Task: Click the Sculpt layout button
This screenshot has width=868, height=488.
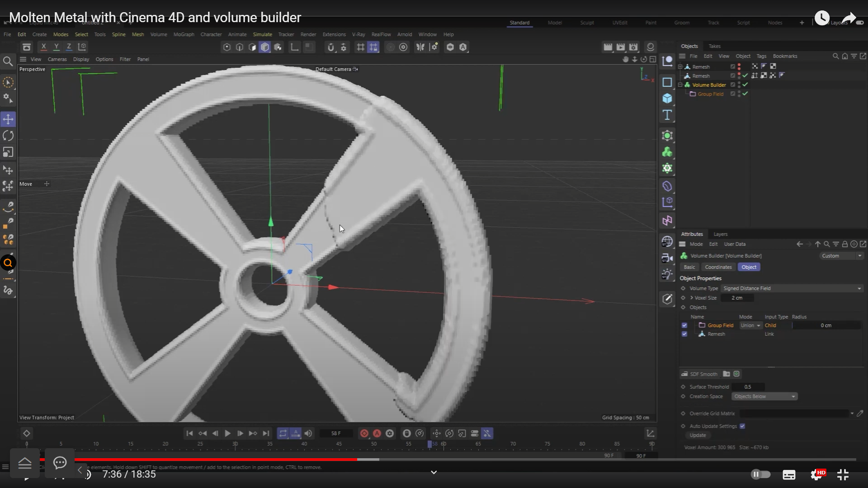Action: coord(587,23)
